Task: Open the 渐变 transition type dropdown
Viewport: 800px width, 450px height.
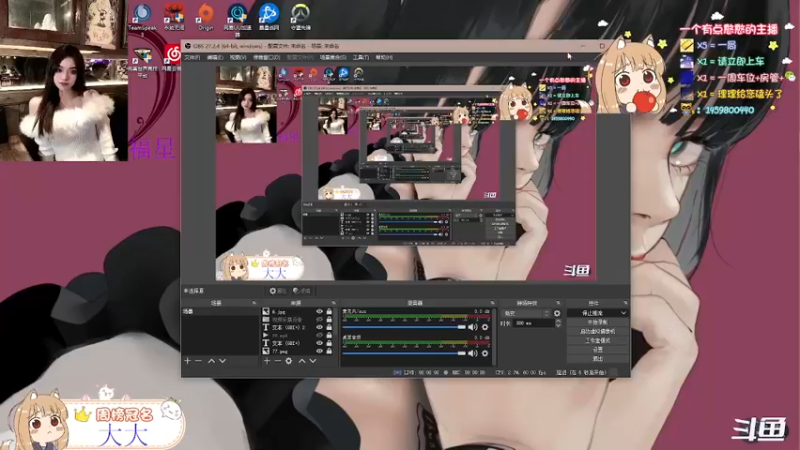Action: [526, 313]
